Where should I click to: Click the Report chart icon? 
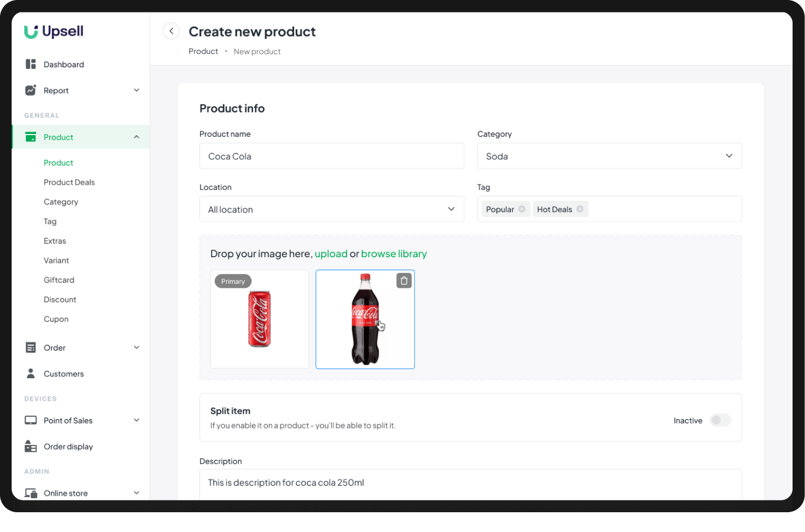pyautogui.click(x=31, y=90)
